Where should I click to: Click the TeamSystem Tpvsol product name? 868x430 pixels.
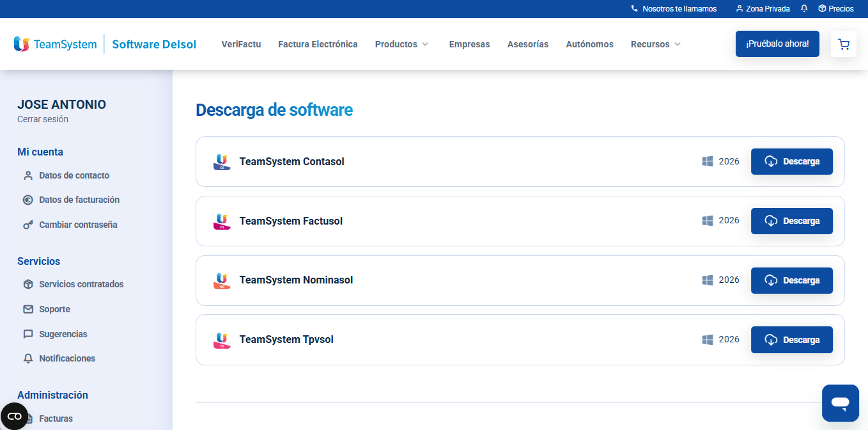[286, 339]
